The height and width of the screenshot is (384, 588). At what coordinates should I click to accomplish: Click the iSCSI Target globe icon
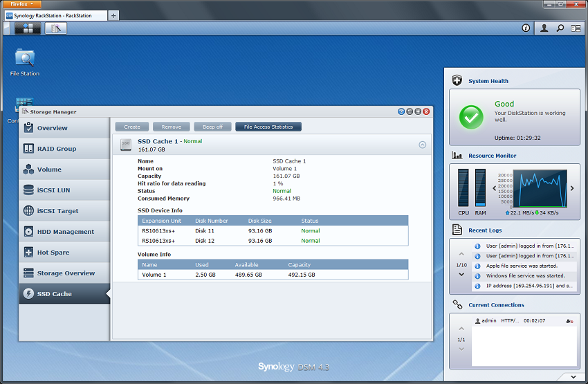(28, 211)
